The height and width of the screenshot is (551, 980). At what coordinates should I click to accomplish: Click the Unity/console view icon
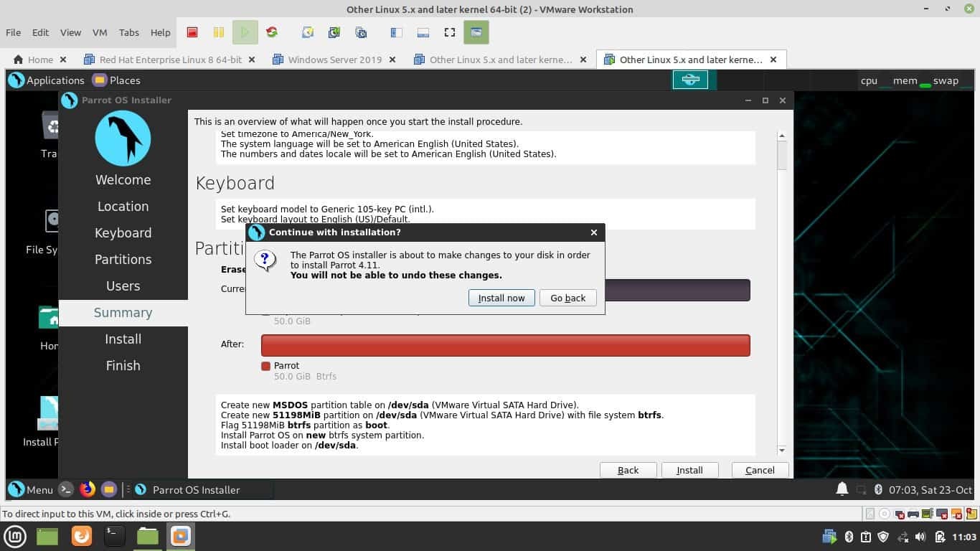[x=476, y=32]
